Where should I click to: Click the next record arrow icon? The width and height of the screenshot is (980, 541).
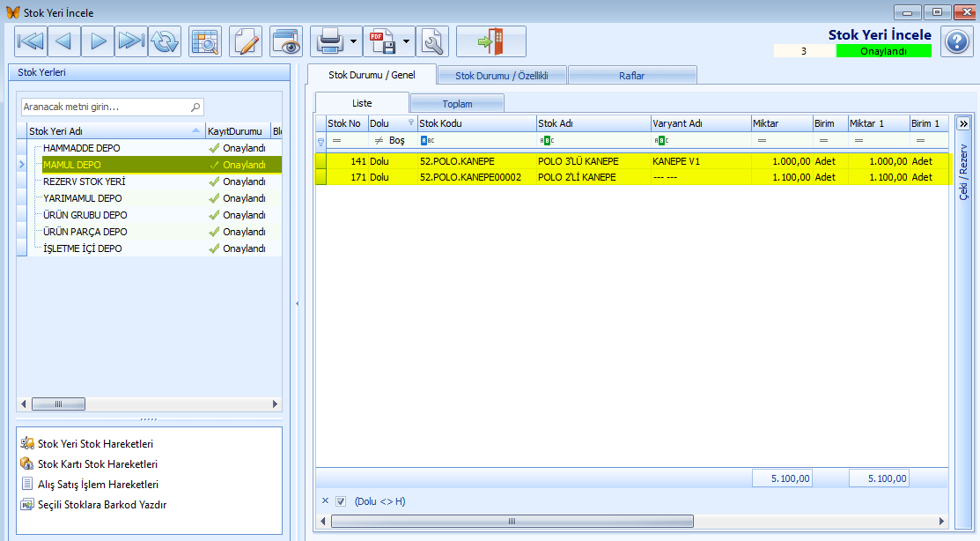[x=98, y=41]
